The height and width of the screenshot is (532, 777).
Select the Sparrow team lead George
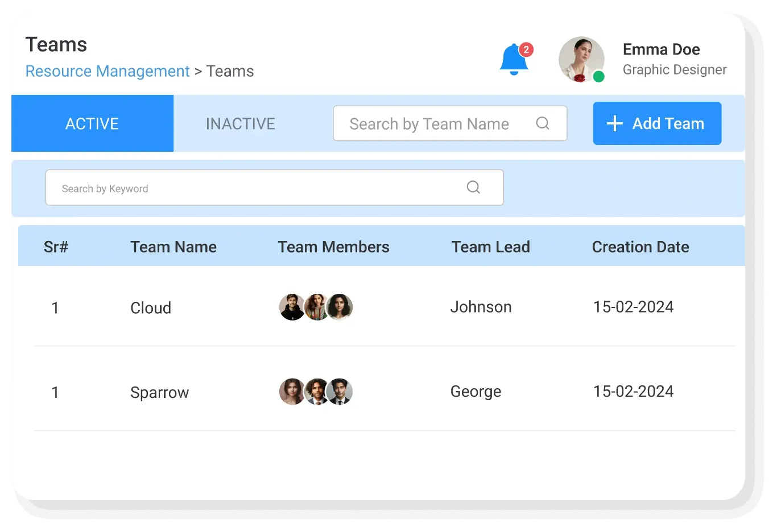[x=476, y=392]
